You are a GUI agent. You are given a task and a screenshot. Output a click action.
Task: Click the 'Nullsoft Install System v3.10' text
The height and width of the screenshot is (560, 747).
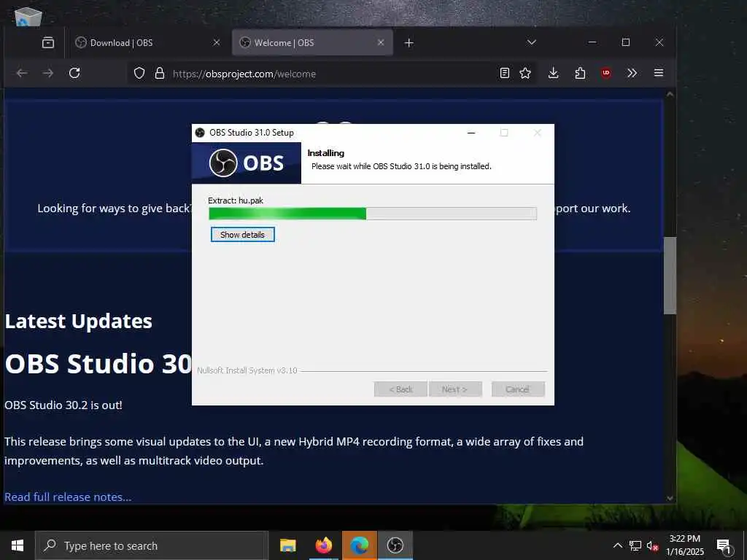coord(247,370)
